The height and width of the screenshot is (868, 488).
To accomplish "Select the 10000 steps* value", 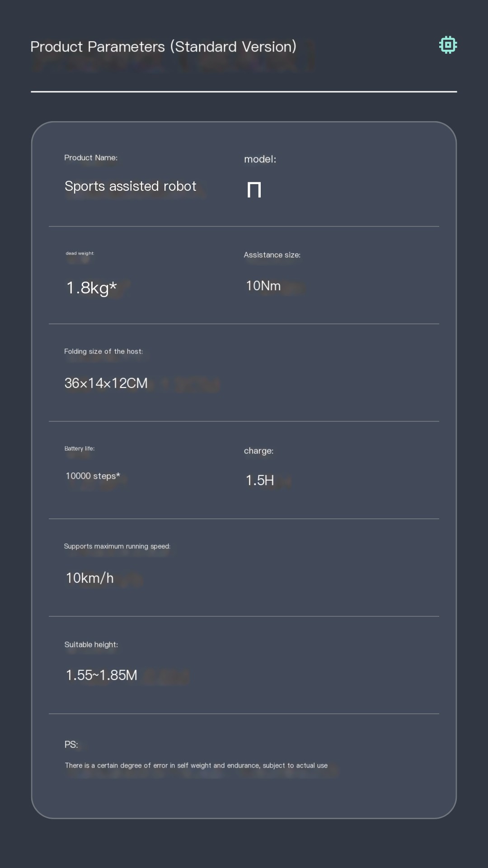I will tap(93, 476).
